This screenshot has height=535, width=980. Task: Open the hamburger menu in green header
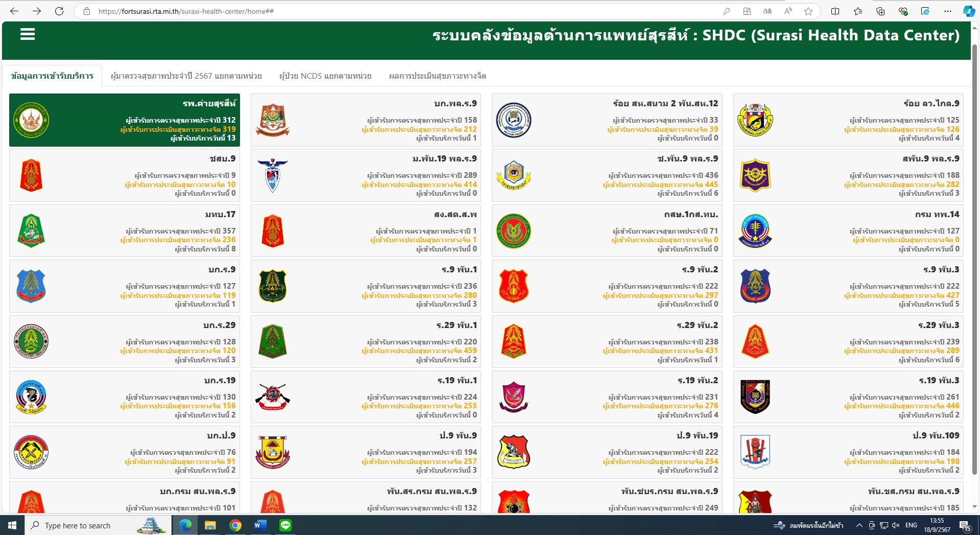click(28, 34)
